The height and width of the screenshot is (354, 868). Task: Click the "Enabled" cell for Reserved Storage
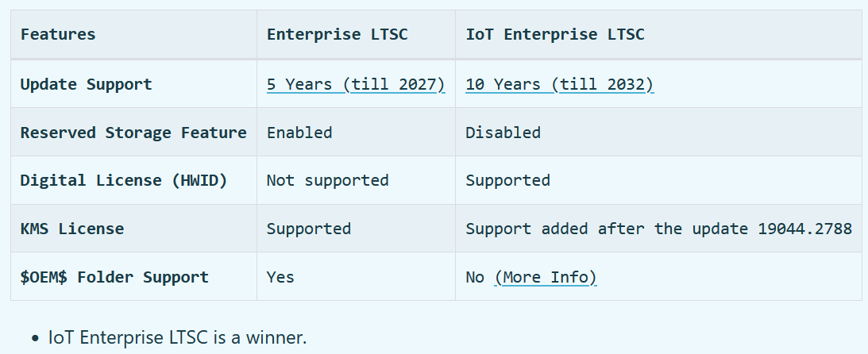(299, 133)
